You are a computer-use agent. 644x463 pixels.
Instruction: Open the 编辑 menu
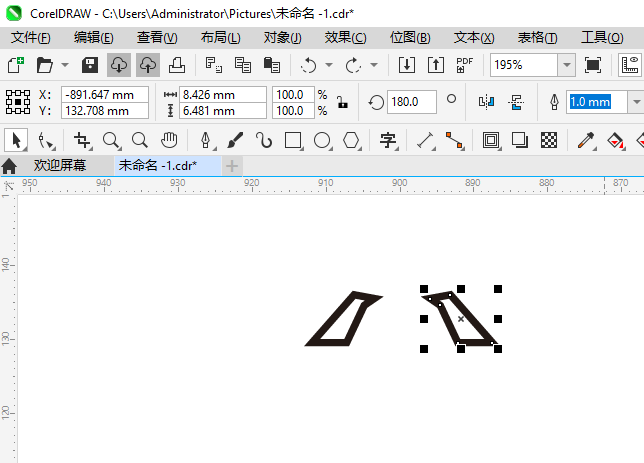click(x=94, y=38)
